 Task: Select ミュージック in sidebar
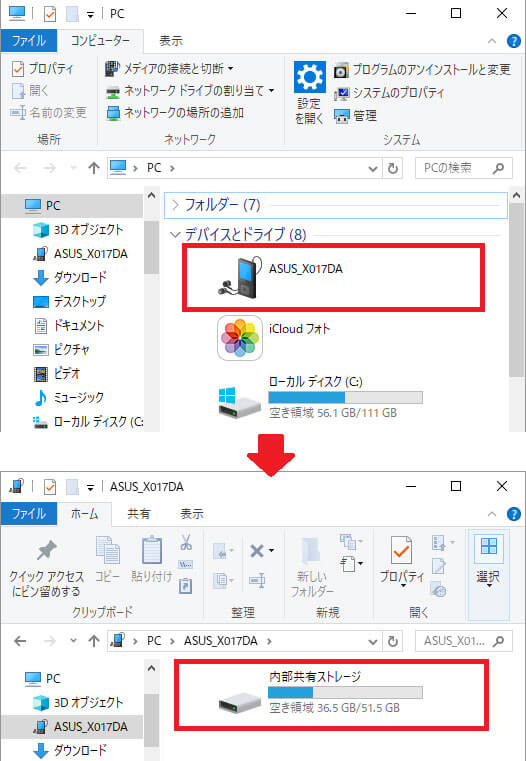(x=68, y=397)
